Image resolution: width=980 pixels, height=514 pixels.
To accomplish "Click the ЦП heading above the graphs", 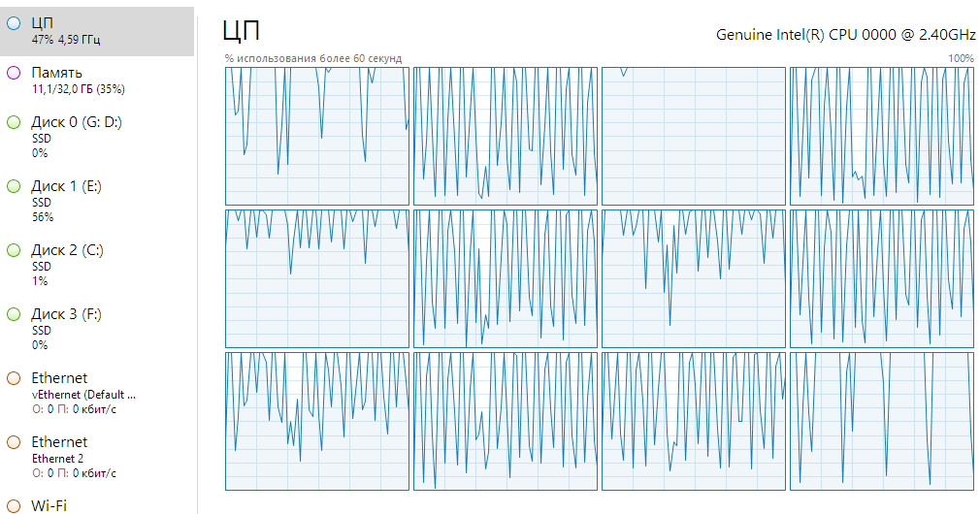I will 242,31.
